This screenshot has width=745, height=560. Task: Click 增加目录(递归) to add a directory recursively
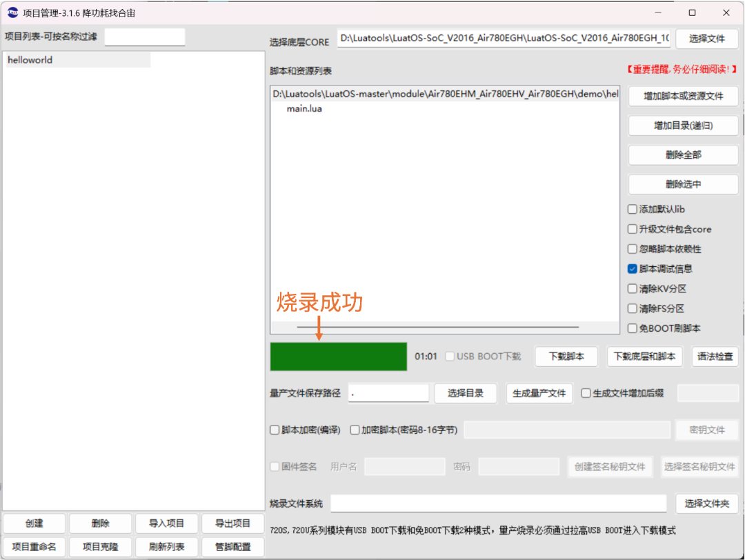[x=682, y=126]
